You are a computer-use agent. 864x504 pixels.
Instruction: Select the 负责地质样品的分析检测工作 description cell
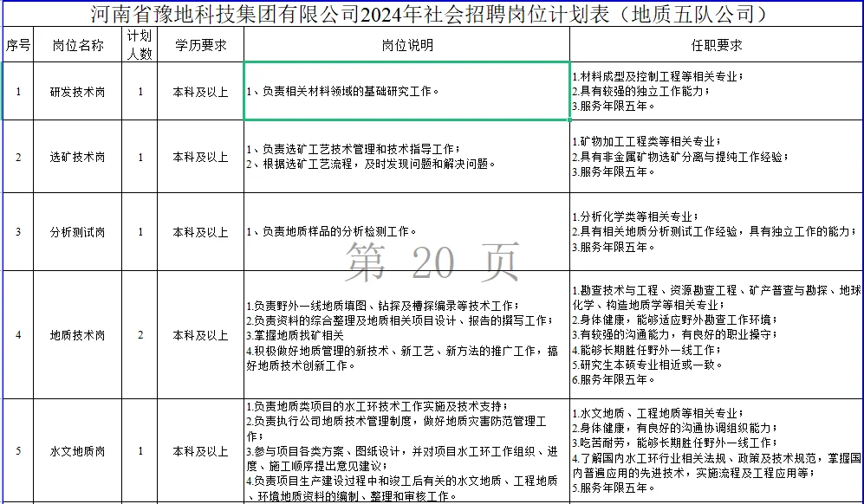pos(406,232)
